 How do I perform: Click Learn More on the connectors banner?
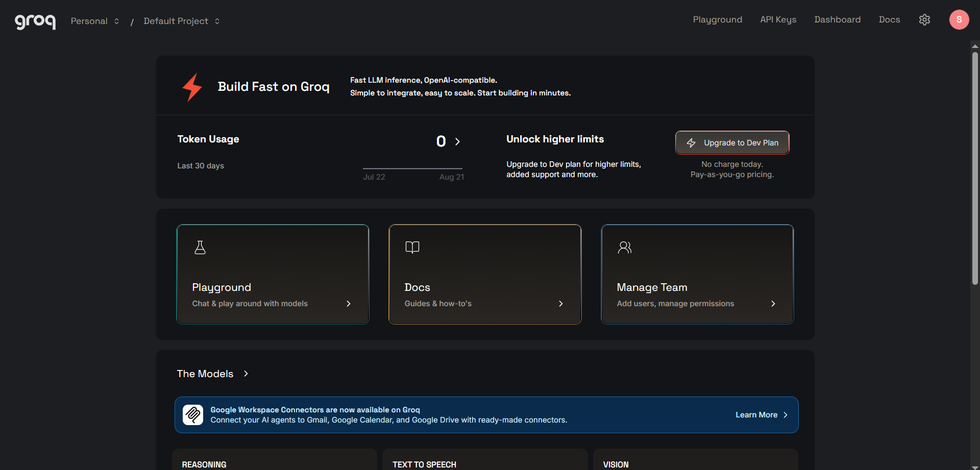point(762,415)
